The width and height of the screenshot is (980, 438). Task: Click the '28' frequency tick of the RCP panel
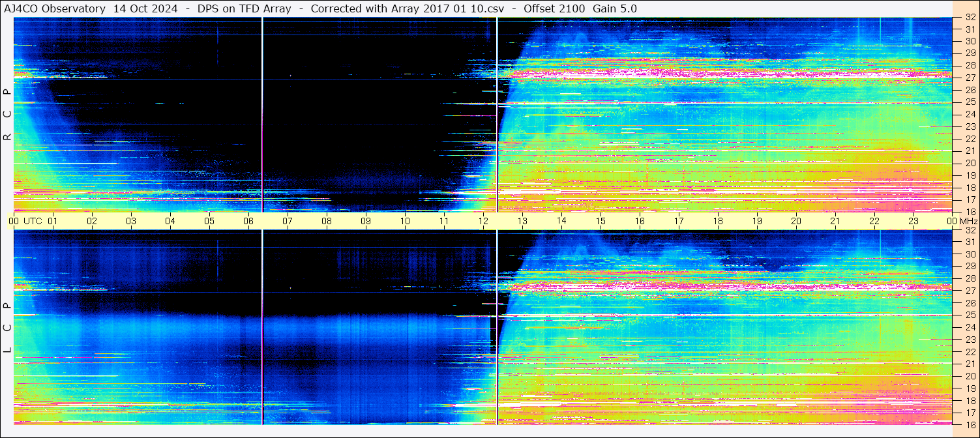click(970, 65)
